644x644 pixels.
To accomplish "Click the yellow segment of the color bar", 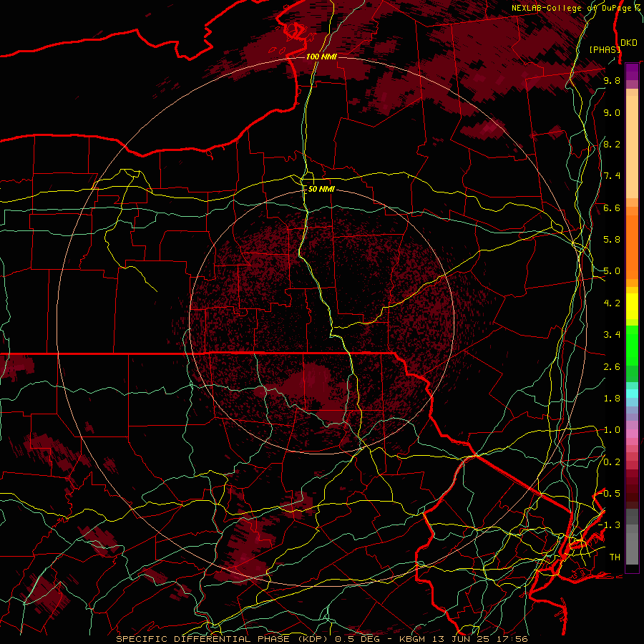I will tap(632, 306).
